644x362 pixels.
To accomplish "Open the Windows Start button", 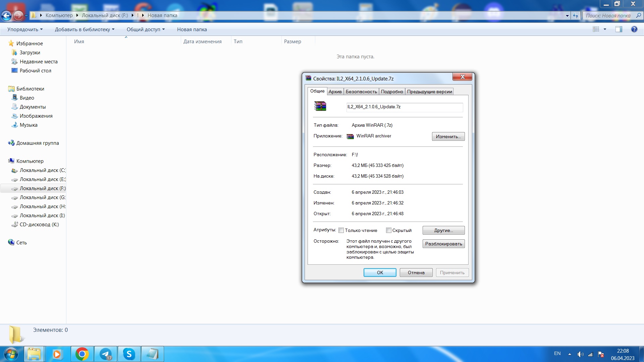I will pos(10,354).
